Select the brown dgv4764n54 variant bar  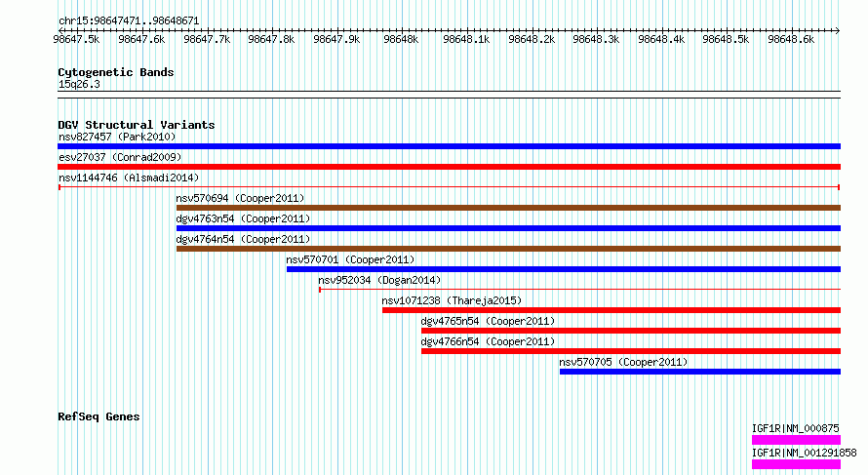(508, 249)
